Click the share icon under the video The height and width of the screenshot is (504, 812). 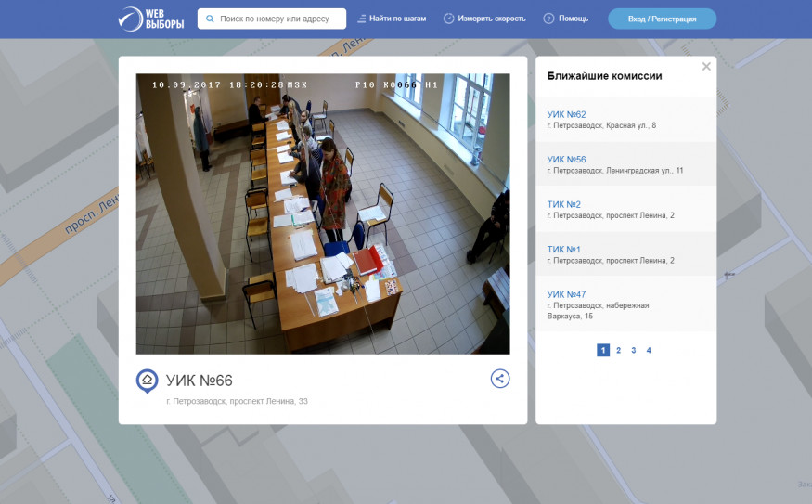click(500, 379)
